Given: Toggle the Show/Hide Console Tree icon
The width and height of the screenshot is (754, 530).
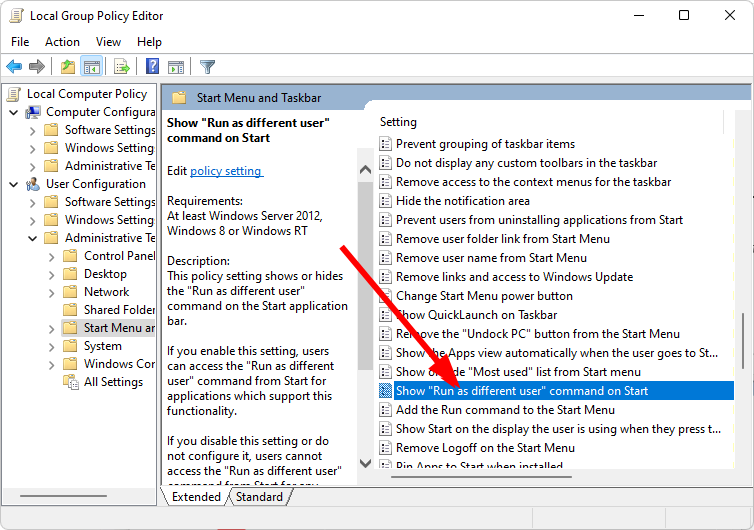Looking at the screenshot, I should [x=91, y=67].
